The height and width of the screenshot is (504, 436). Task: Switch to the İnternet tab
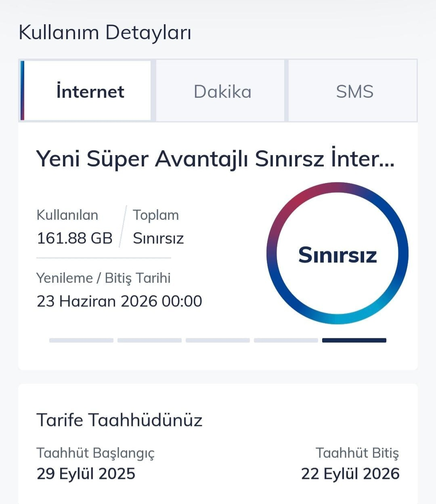point(86,90)
